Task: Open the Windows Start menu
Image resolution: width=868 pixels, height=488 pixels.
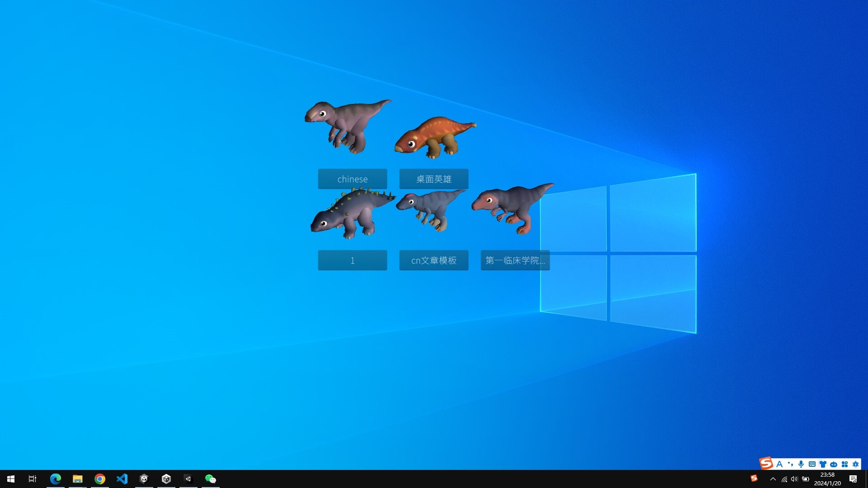Action: [10, 479]
